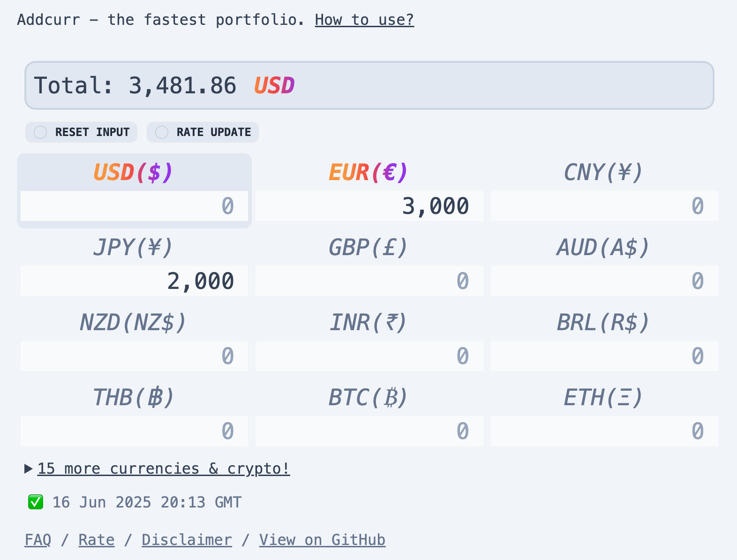This screenshot has height=560, width=737.
Task: Click the EUR amount field showing 3,000
Action: pyautogui.click(x=369, y=206)
